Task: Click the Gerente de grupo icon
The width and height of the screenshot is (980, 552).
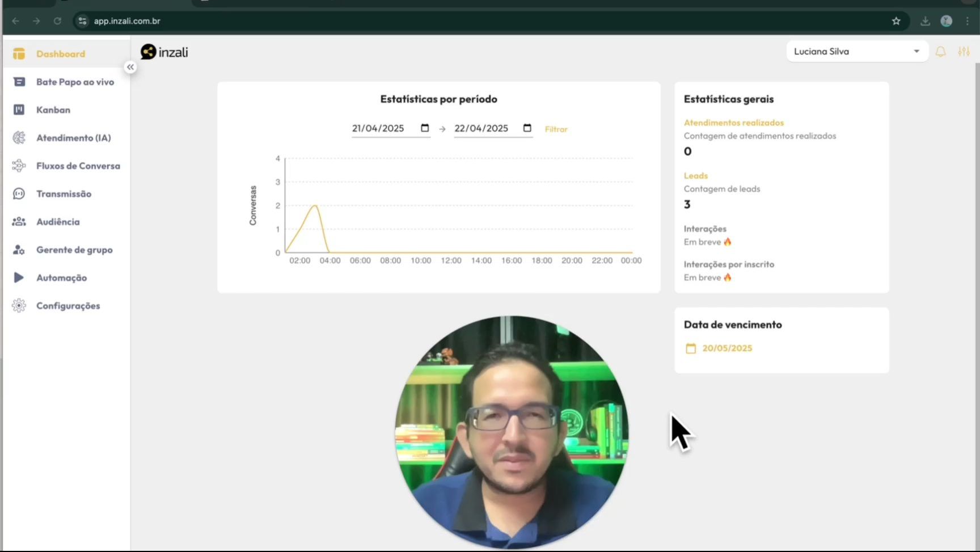Action: click(19, 250)
